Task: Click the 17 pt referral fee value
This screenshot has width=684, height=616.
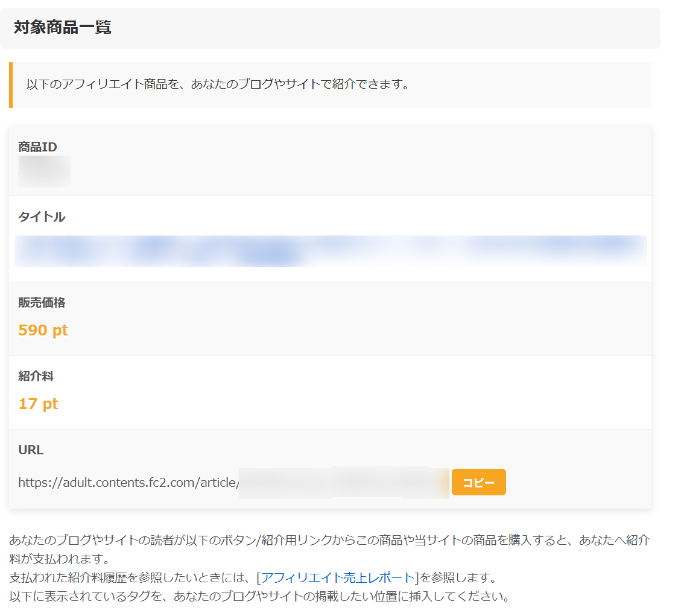Action: [x=38, y=404]
